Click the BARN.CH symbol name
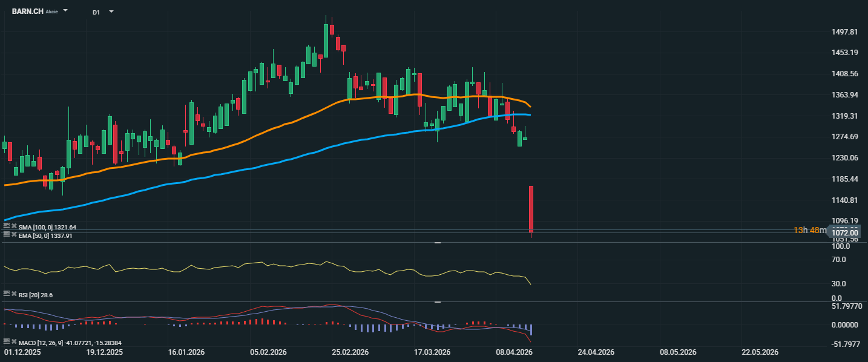 [27, 12]
